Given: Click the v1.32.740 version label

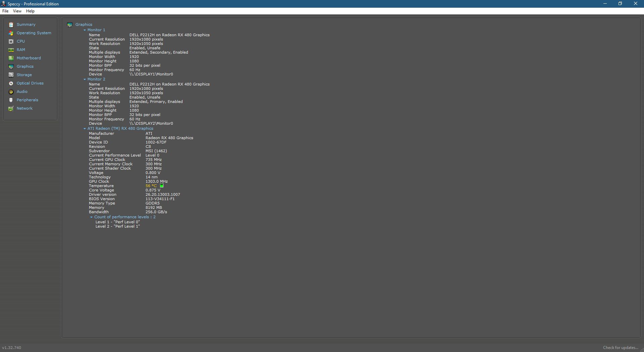Looking at the screenshot, I should [x=12, y=348].
